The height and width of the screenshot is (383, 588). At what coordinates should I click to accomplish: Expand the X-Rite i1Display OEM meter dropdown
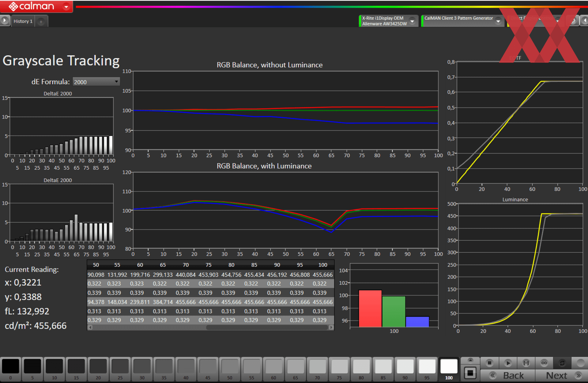[412, 21]
